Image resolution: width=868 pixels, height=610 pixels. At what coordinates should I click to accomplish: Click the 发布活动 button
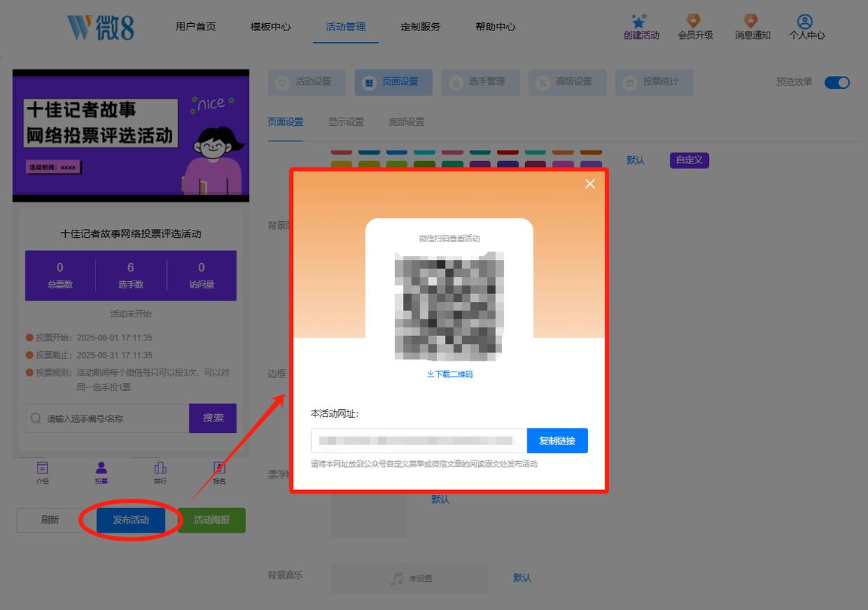click(131, 520)
